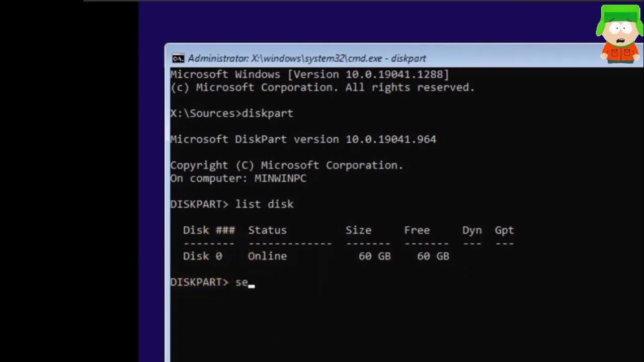Click the 'X:\Sources>diskpart' command line

pyautogui.click(x=231, y=113)
